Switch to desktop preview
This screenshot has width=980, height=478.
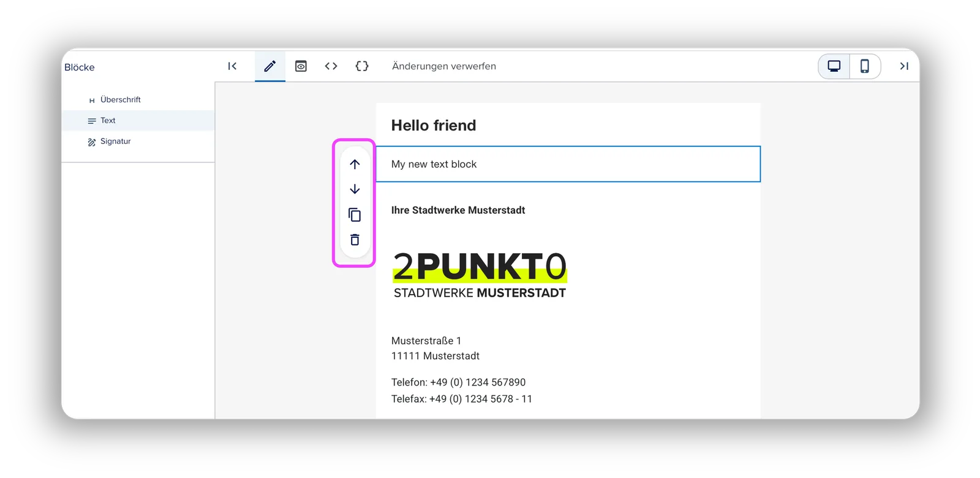834,66
